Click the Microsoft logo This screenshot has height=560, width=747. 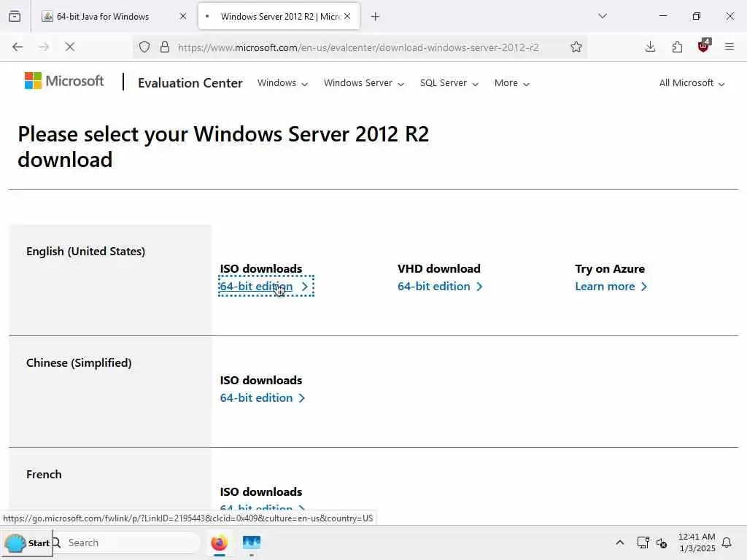(64, 81)
